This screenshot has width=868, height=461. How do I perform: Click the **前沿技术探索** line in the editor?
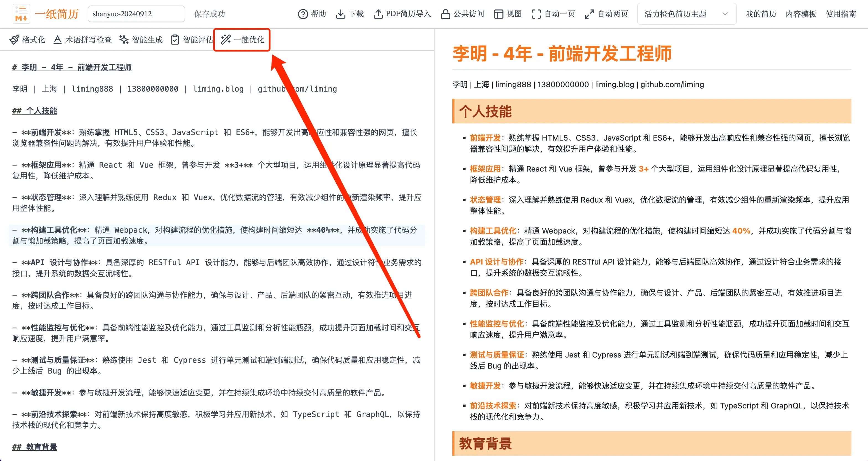[x=216, y=419]
